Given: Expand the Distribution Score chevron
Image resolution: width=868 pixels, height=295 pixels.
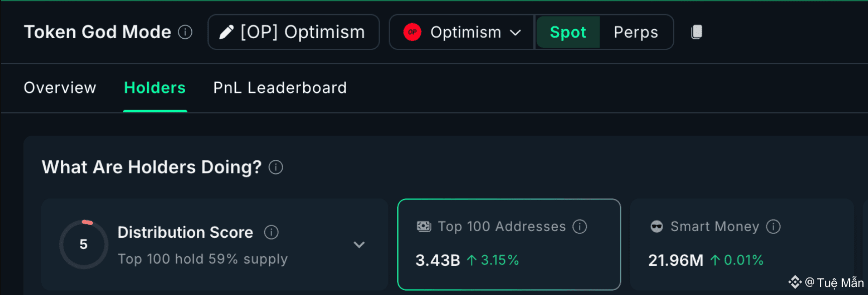Looking at the screenshot, I should click(359, 245).
